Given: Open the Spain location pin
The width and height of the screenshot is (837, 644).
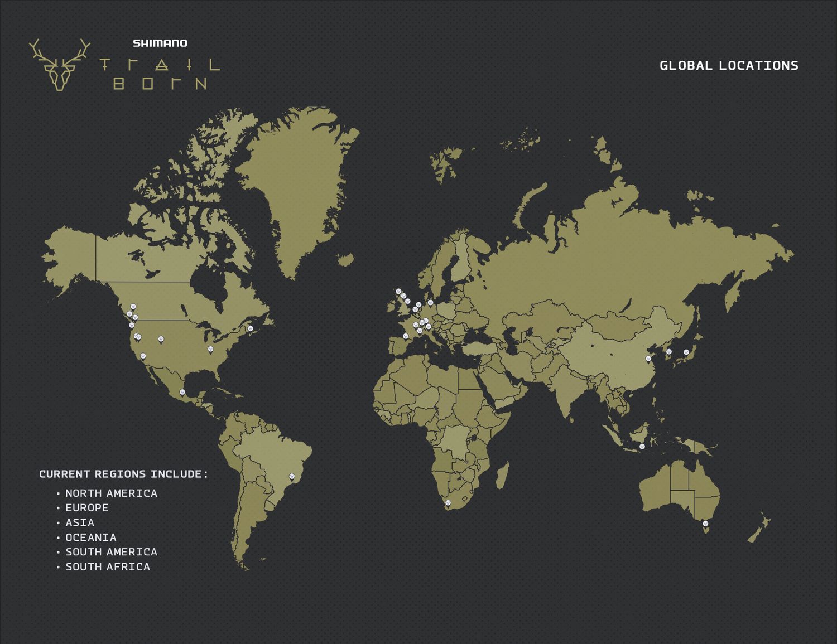Looking at the screenshot, I should coord(406,336).
